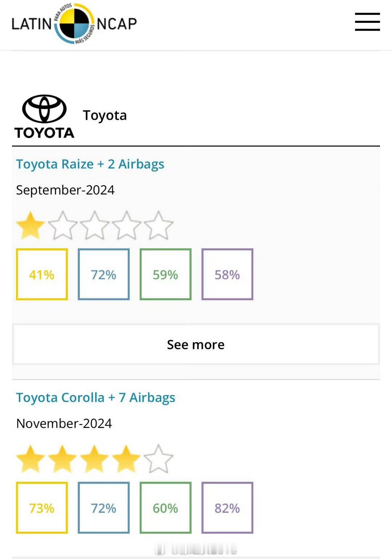Select Corolla blue 72% score box

(x=103, y=508)
